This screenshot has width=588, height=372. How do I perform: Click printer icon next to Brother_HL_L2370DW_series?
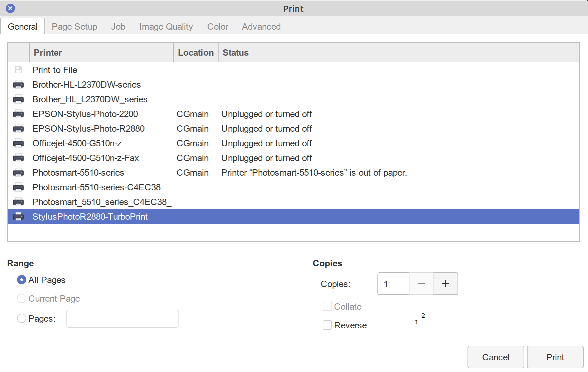(18, 99)
